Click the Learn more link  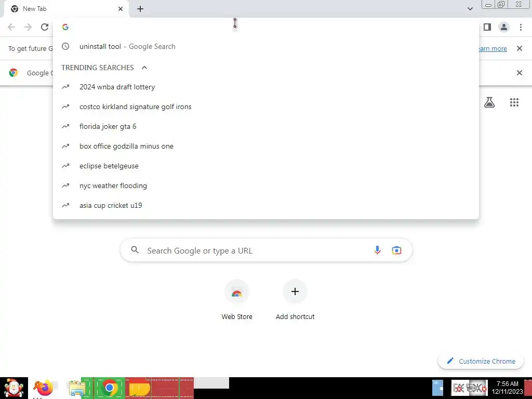pyautogui.click(x=493, y=48)
